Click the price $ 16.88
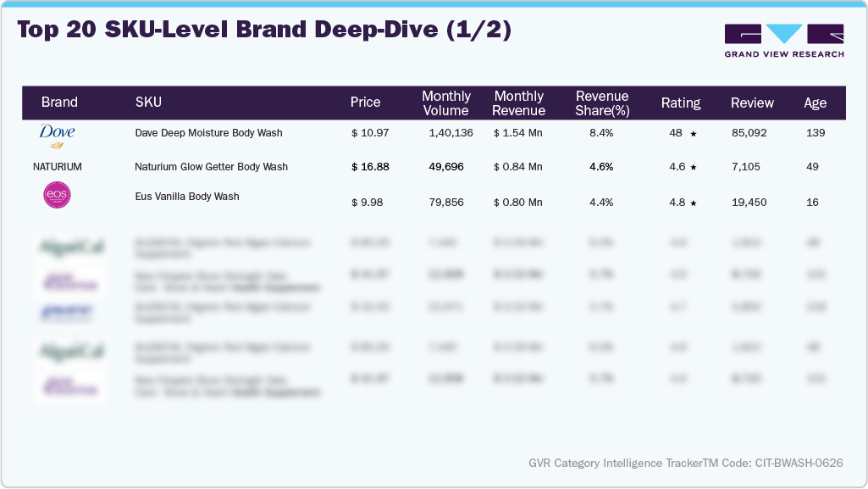Image resolution: width=868 pixels, height=489 pixels. [370, 167]
